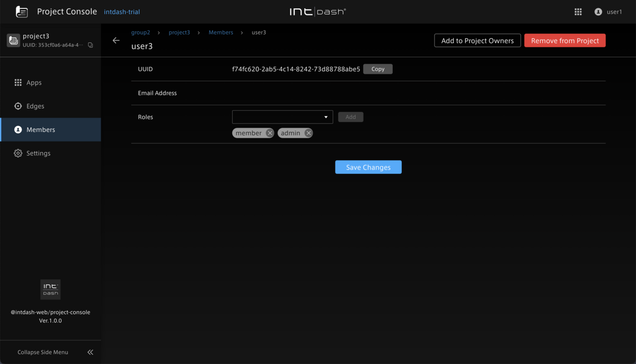Click the project3 name in sidebar

point(36,36)
